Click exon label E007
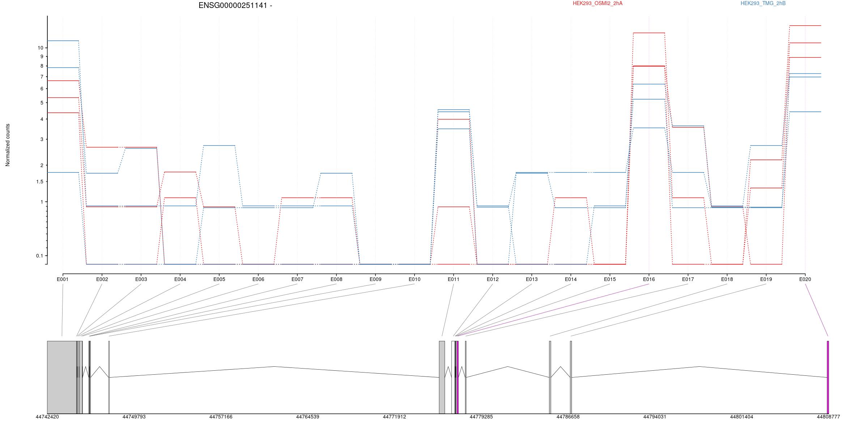 click(x=297, y=279)
